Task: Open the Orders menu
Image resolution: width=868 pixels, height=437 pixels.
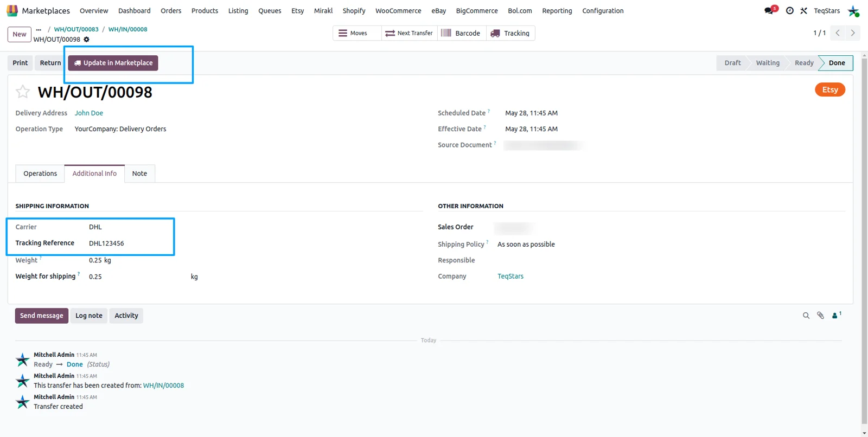Action: [171, 11]
